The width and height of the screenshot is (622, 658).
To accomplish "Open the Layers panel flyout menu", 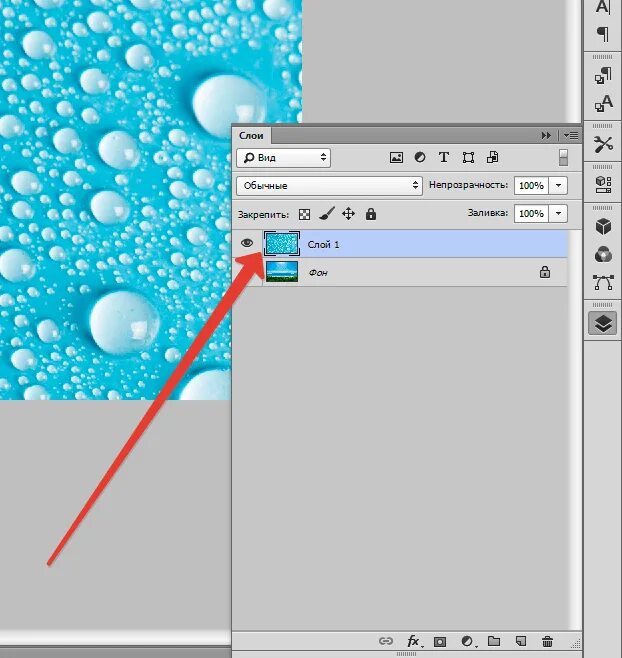I will coord(571,136).
